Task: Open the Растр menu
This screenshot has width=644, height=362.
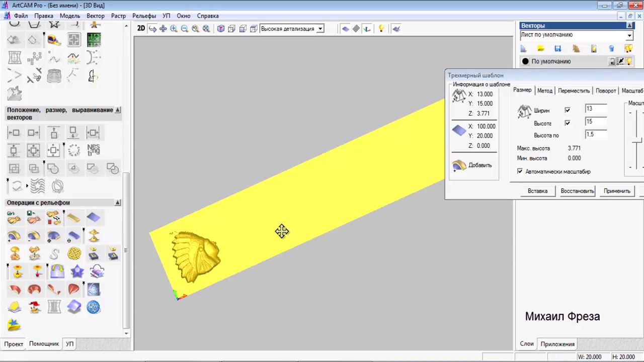Action: pyautogui.click(x=119, y=16)
